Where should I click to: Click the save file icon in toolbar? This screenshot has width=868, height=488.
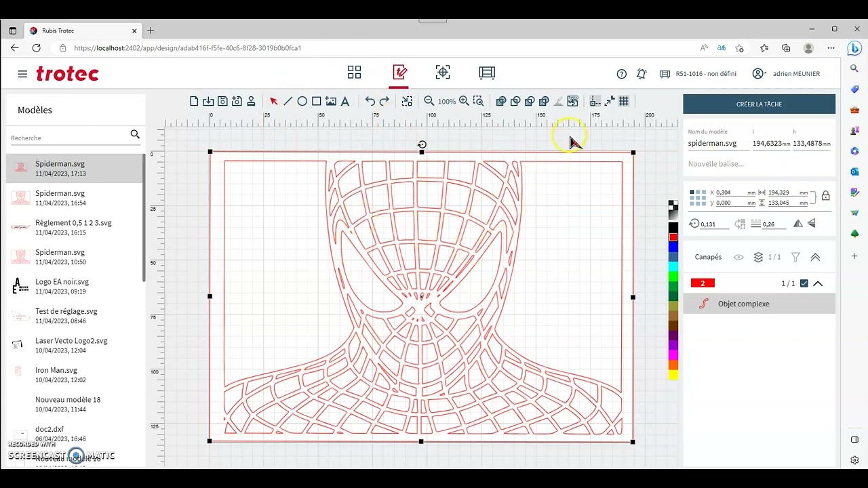pyautogui.click(x=222, y=101)
